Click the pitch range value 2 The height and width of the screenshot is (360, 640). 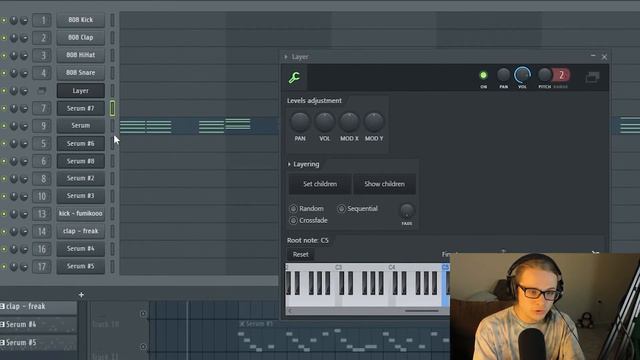pos(561,75)
